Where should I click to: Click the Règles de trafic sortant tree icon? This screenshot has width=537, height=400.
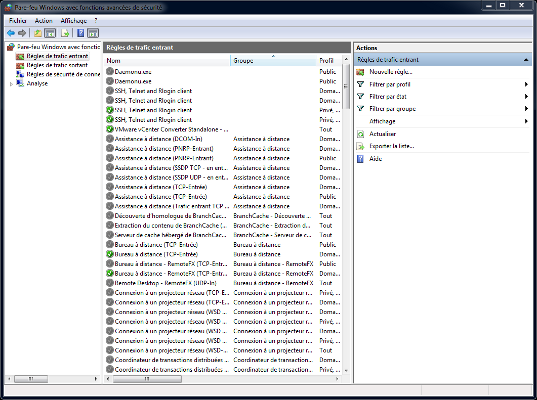pyautogui.click(x=20, y=65)
